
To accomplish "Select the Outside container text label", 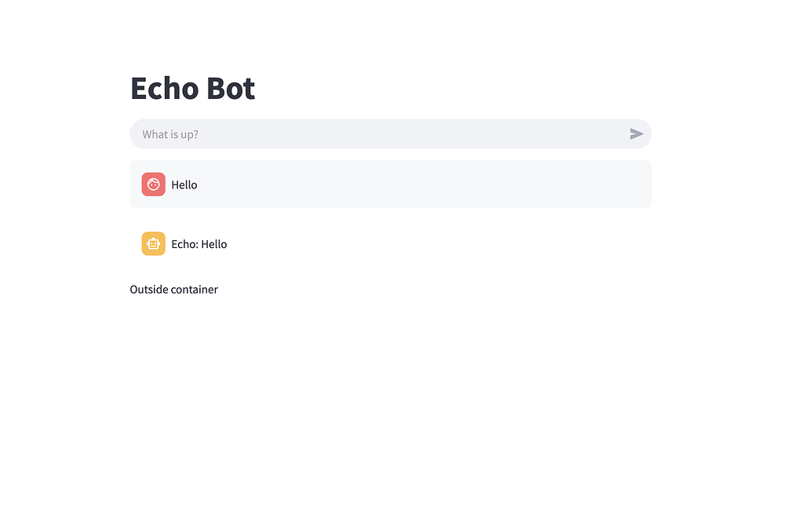I will point(173,289).
